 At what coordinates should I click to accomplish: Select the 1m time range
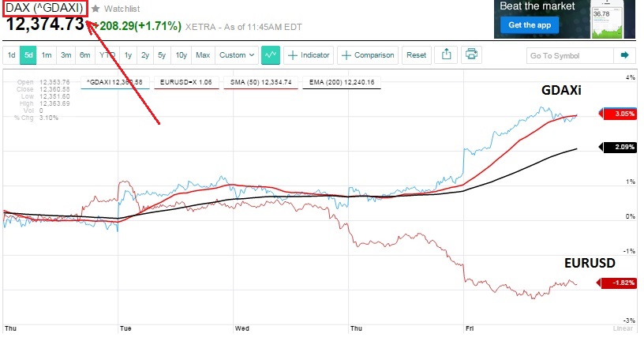tap(47, 55)
